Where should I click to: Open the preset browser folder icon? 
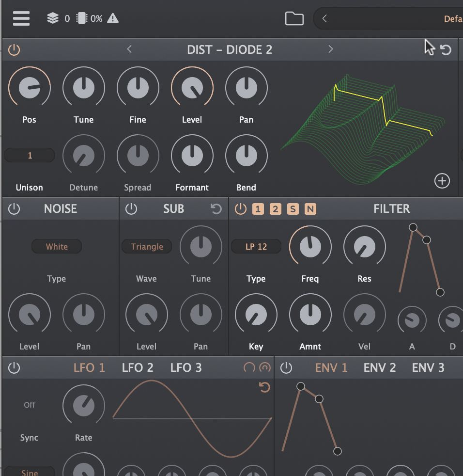coord(293,18)
